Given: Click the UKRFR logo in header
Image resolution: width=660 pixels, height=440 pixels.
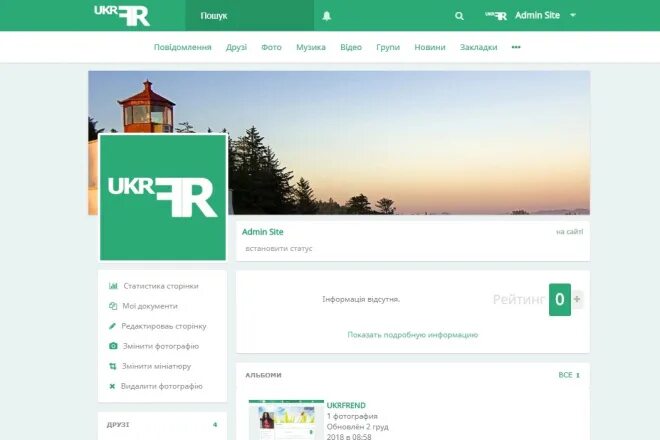Looking at the screenshot, I should [x=122, y=16].
